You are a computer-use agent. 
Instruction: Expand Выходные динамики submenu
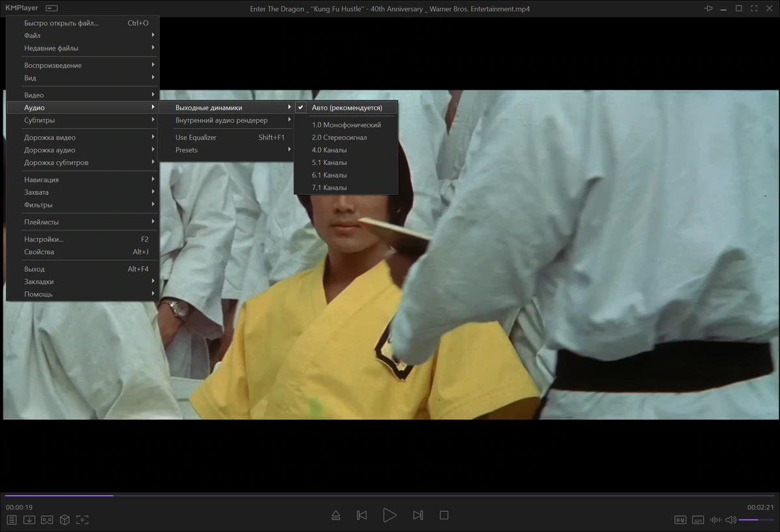point(226,108)
